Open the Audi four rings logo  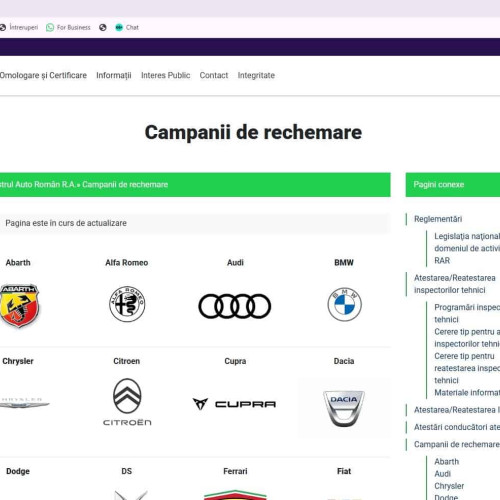235,306
